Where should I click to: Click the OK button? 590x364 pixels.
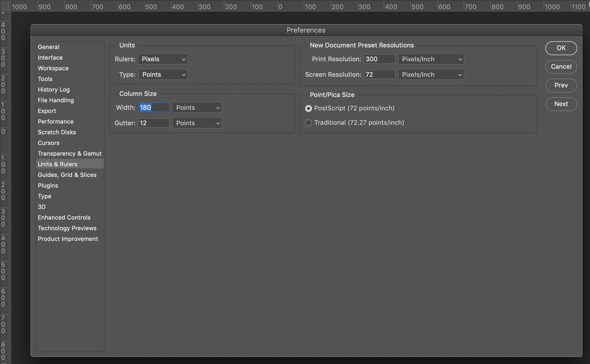pyautogui.click(x=561, y=48)
